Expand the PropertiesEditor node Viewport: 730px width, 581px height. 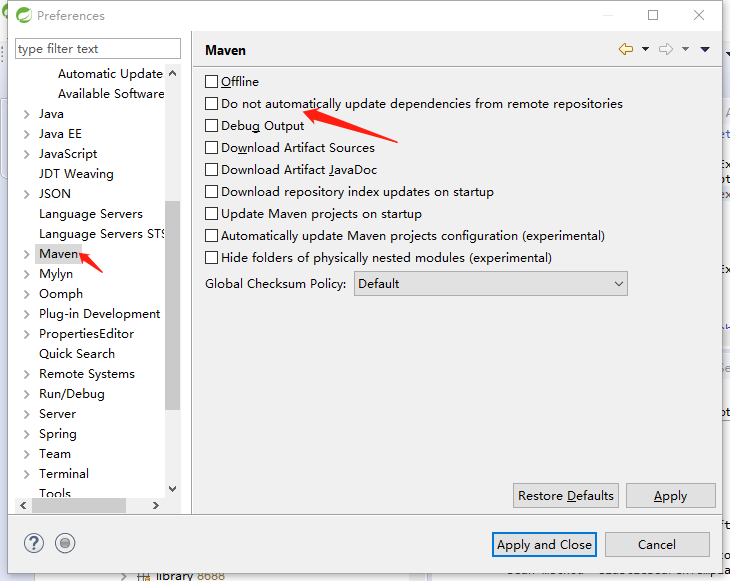(27, 334)
